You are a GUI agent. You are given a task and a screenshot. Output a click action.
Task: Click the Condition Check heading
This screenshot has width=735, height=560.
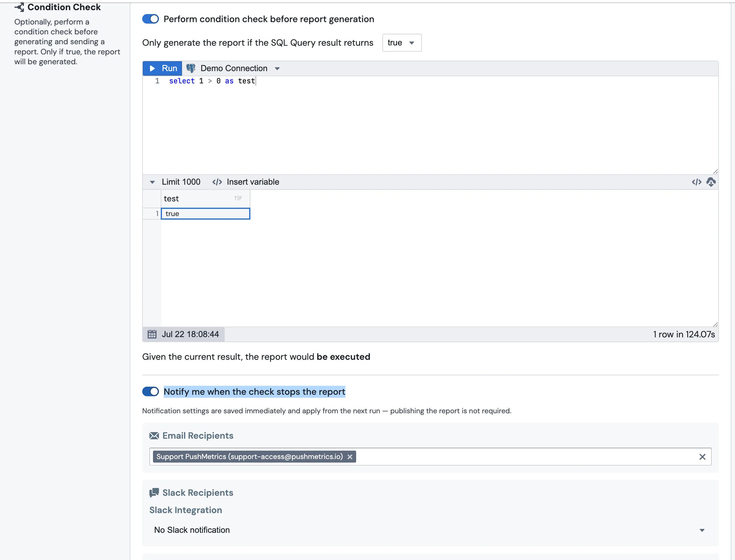(64, 7)
